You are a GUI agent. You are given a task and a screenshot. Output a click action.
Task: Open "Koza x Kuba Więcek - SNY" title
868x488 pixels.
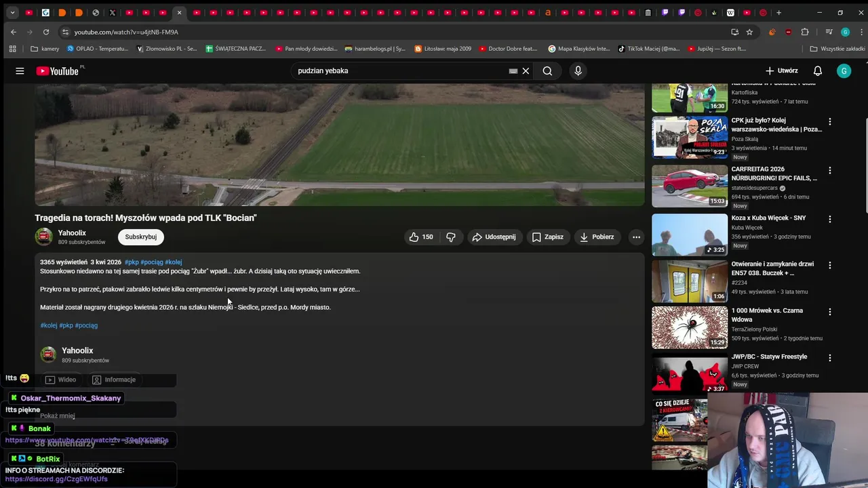[x=768, y=218]
